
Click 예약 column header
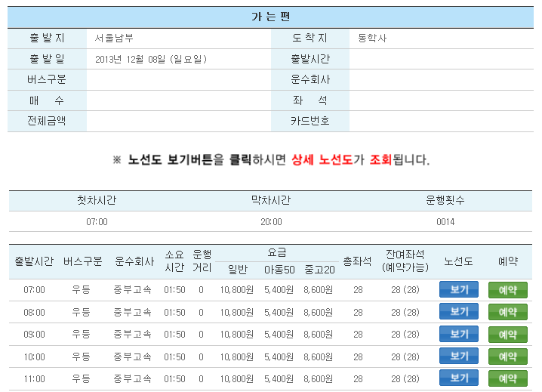point(508,261)
